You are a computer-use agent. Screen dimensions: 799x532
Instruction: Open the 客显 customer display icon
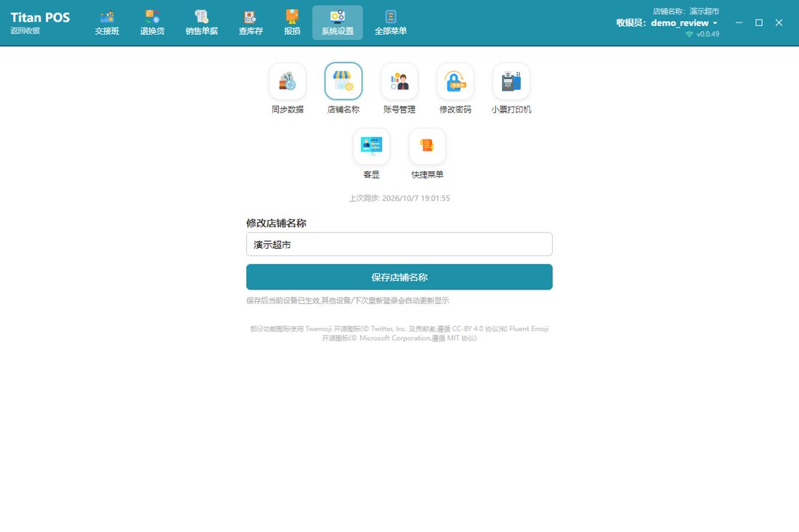[x=371, y=147]
